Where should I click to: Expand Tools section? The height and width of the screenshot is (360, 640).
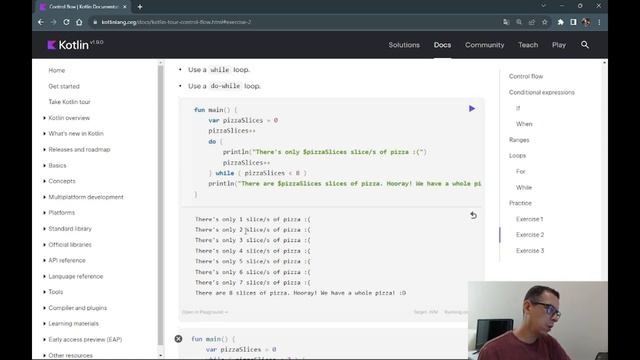(x=56, y=292)
